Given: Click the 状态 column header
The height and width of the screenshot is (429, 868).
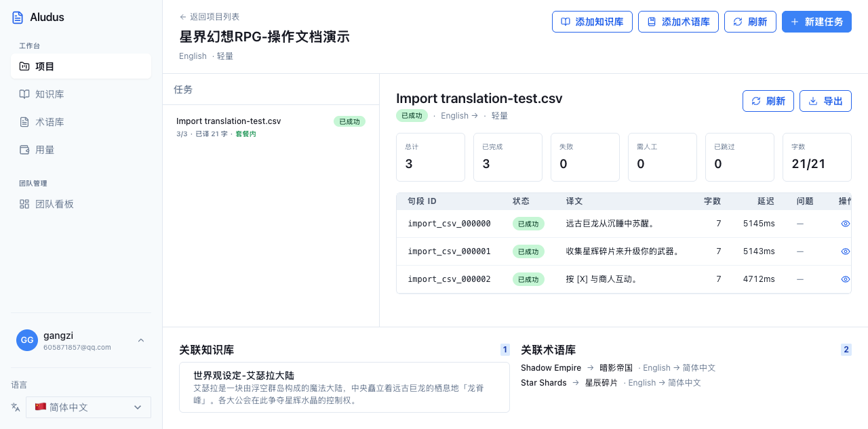Looking at the screenshot, I should coord(521,201).
